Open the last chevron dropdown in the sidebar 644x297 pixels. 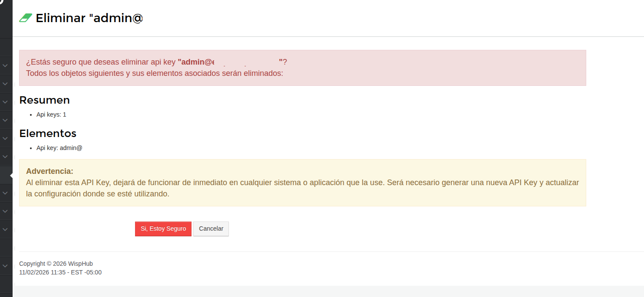5,265
